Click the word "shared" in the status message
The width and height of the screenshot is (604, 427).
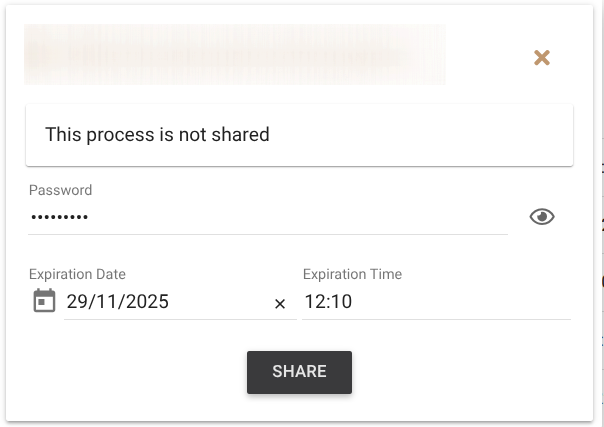point(240,134)
